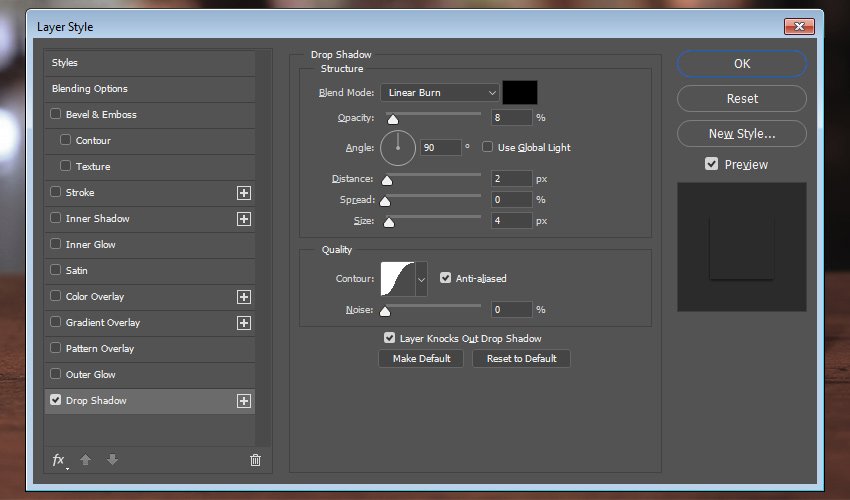This screenshot has height=500, width=850.
Task: Click the Distance value field
Action: point(512,178)
